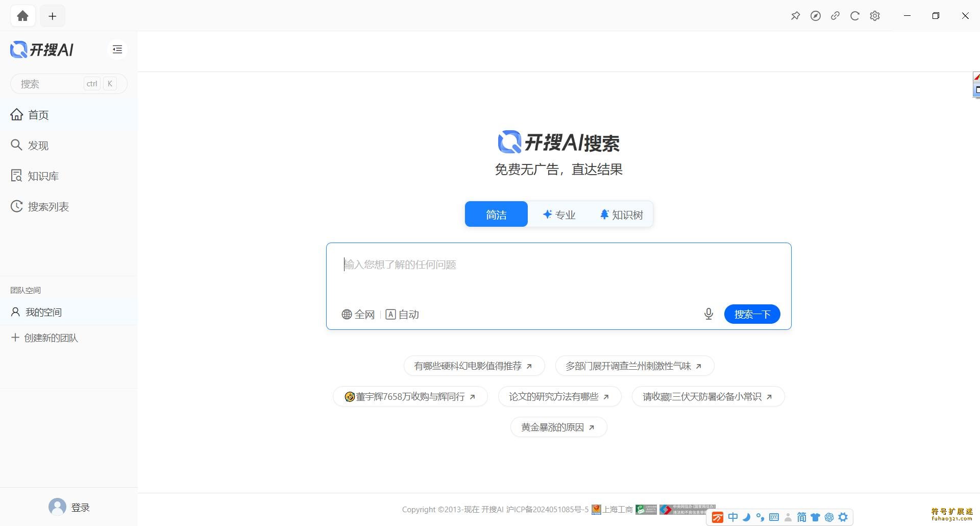Click the IME user account icon
The width and height of the screenshot is (980, 526).
(x=788, y=517)
